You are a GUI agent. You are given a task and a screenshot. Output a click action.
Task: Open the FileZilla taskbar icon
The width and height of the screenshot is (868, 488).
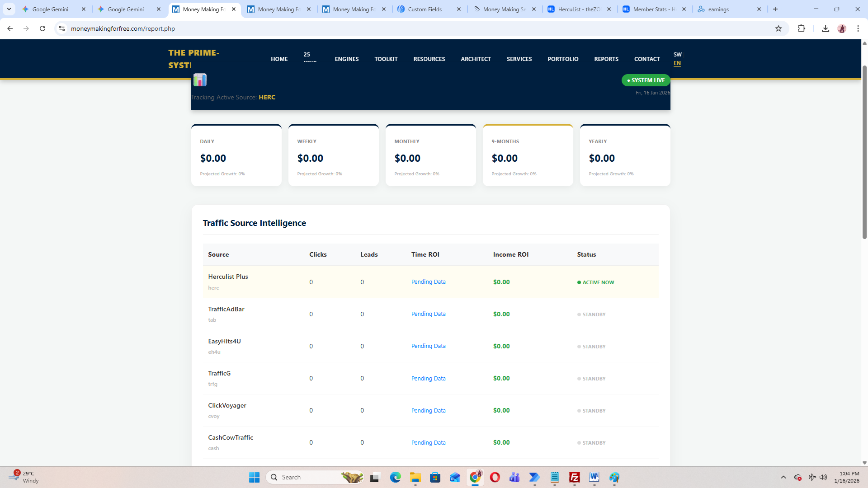pyautogui.click(x=574, y=477)
